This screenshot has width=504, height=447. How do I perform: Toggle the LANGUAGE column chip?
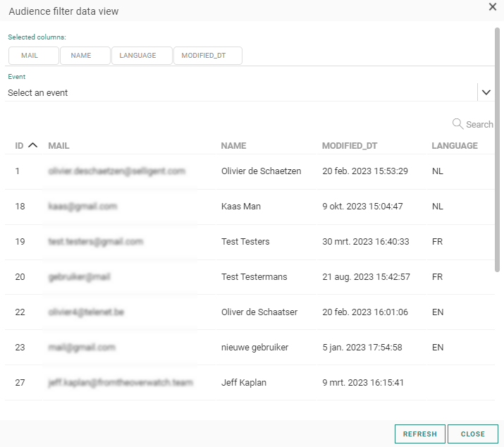coord(142,56)
